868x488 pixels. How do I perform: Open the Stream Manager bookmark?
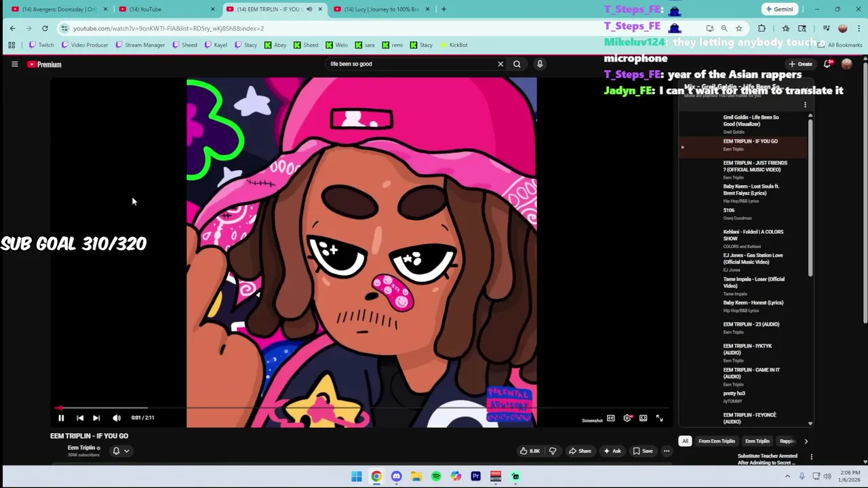point(140,45)
